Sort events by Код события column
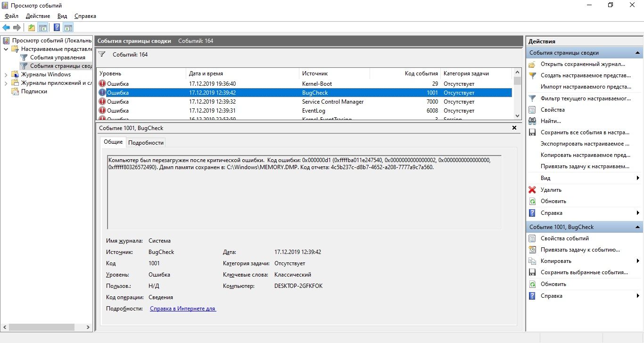 click(405, 73)
